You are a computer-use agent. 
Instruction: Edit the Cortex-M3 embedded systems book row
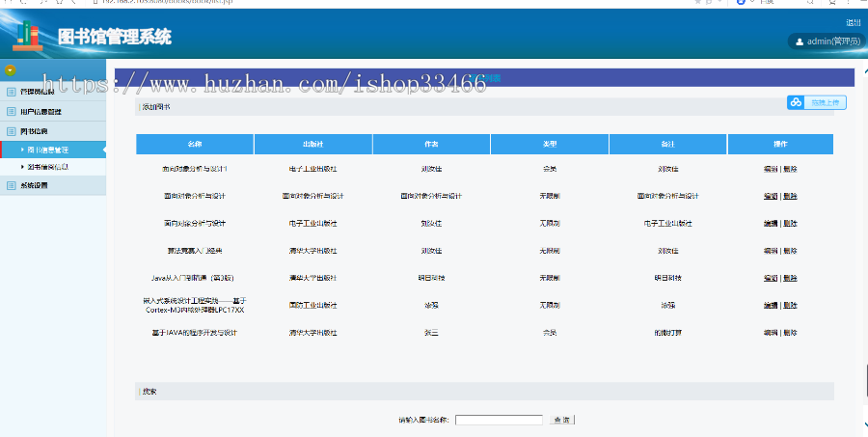[x=771, y=305]
